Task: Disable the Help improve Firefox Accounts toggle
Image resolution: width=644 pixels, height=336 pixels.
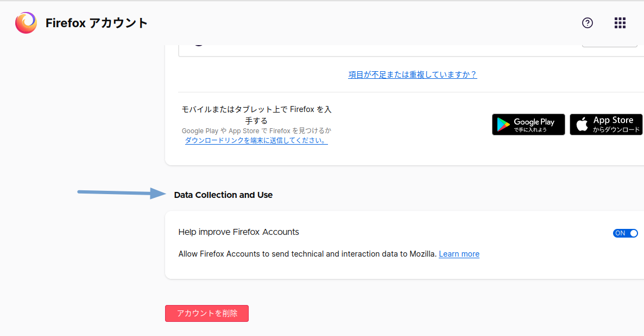Action: point(625,233)
